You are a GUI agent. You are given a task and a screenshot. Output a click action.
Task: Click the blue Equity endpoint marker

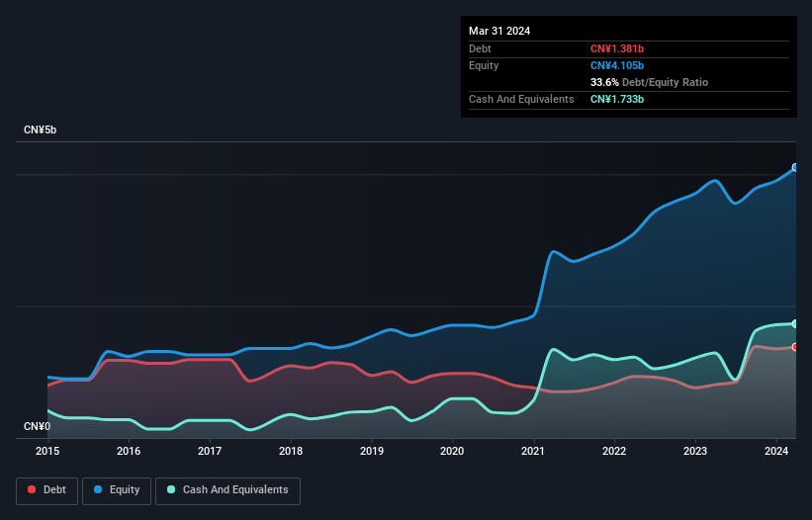[795, 168]
